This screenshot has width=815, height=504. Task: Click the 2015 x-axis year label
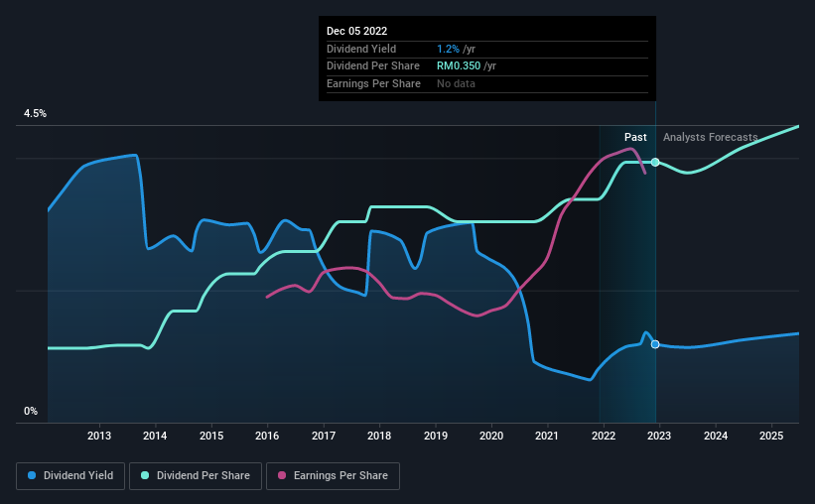(x=211, y=436)
